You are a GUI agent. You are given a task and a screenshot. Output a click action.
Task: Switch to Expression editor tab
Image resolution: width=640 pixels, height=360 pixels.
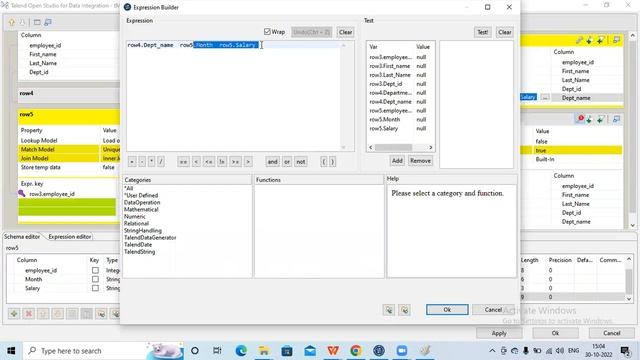(70, 236)
